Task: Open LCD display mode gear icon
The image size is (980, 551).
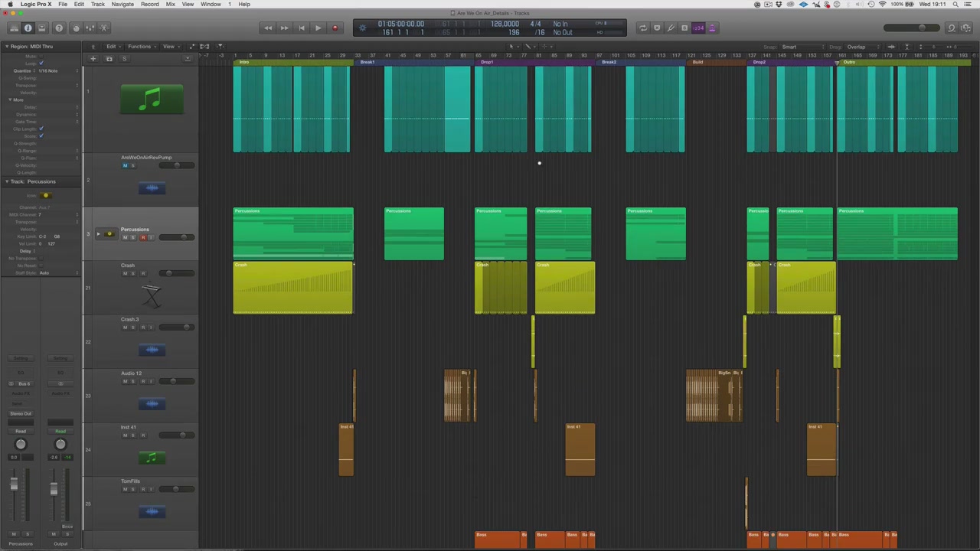Action: (363, 28)
